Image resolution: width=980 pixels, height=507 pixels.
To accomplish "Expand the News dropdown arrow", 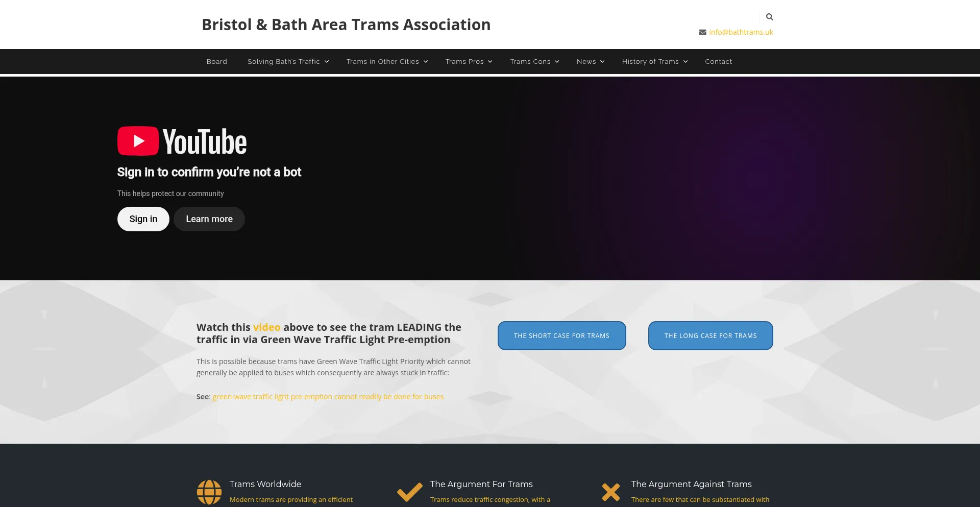I will [x=602, y=62].
